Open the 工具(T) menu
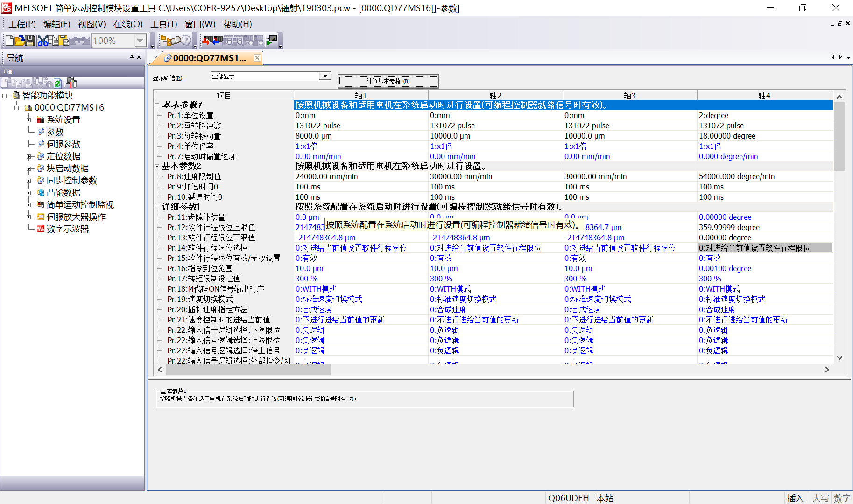The width and height of the screenshot is (853, 504). tap(163, 24)
